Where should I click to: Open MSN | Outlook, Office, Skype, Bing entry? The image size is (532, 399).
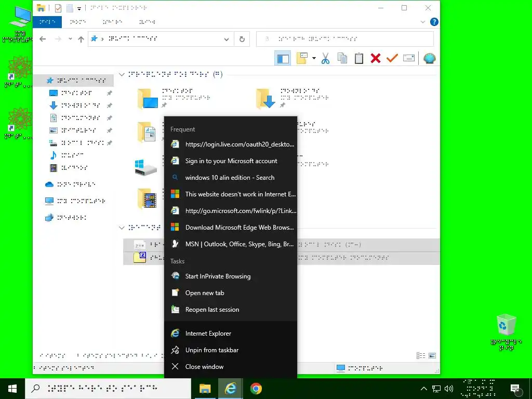pos(231,244)
